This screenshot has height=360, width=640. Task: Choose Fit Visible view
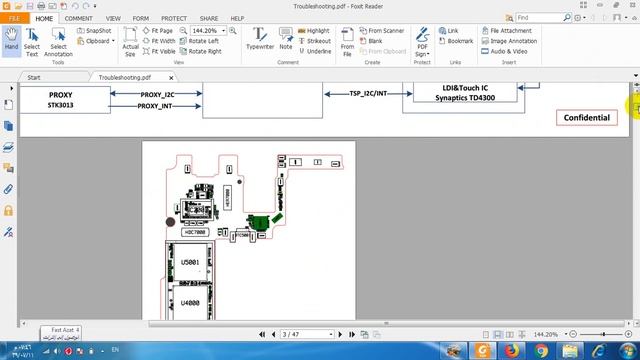[159, 51]
